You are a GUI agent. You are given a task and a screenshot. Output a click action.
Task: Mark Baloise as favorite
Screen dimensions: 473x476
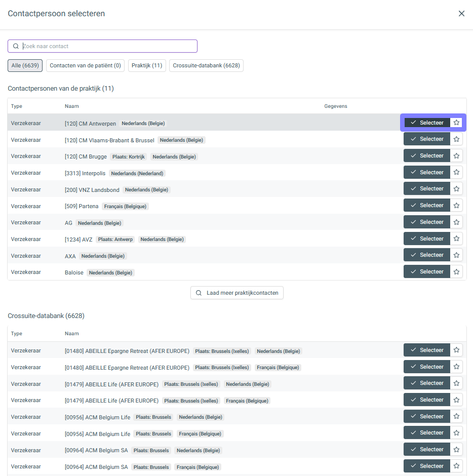pos(456,272)
